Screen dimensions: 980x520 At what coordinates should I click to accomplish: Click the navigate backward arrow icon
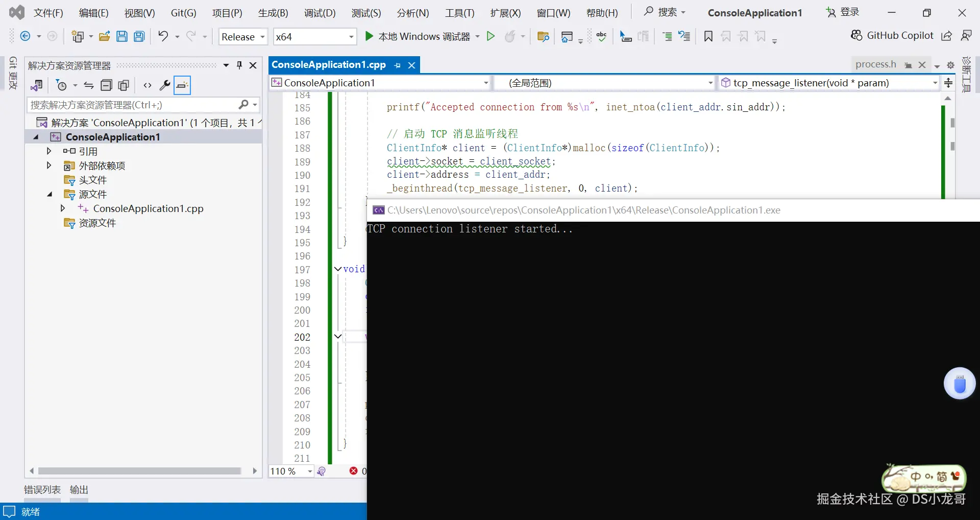click(x=25, y=36)
